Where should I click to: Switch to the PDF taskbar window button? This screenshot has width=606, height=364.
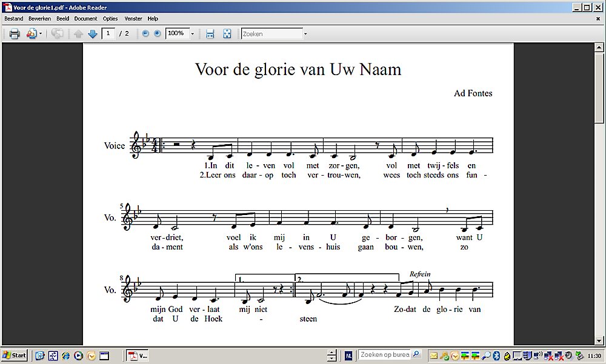coord(138,356)
